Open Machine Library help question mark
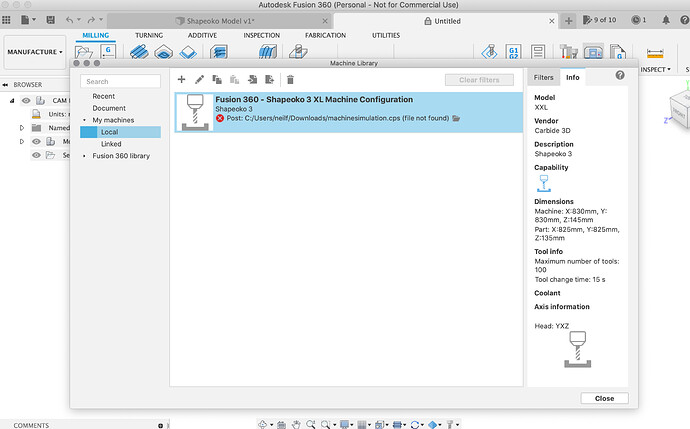 coord(620,75)
